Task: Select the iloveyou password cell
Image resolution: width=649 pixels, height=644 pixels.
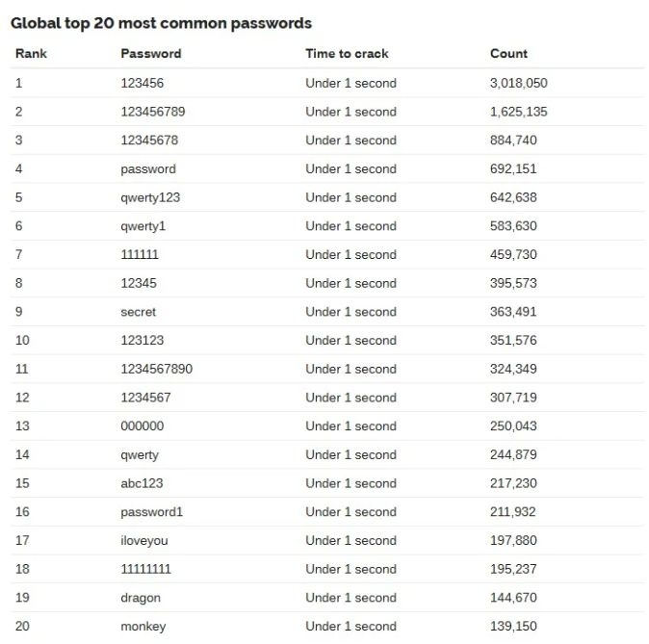Action: pyautogui.click(x=144, y=541)
